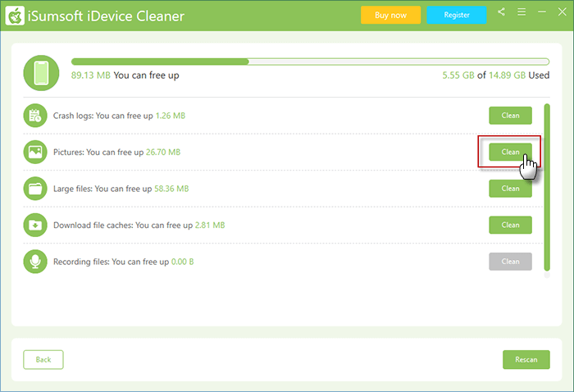
Task: Clean the Crash logs
Action: pos(510,116)
